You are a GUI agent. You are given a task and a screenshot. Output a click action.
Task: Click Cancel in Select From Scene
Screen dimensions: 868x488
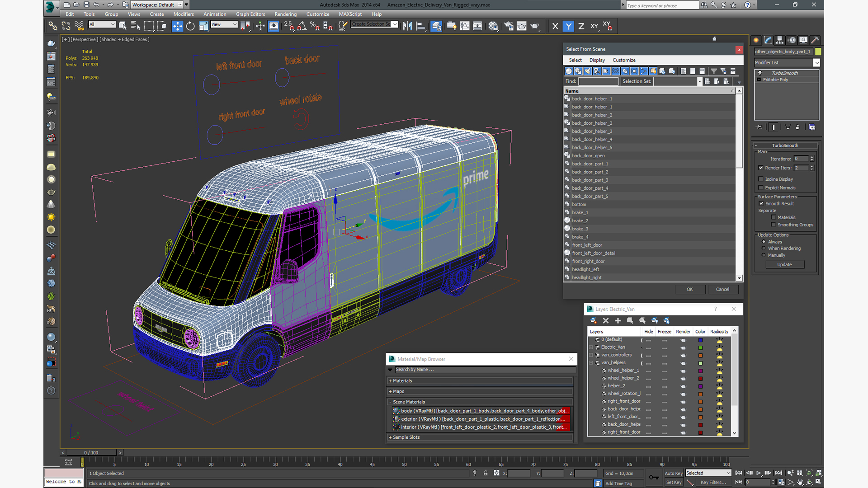(722, 289)
